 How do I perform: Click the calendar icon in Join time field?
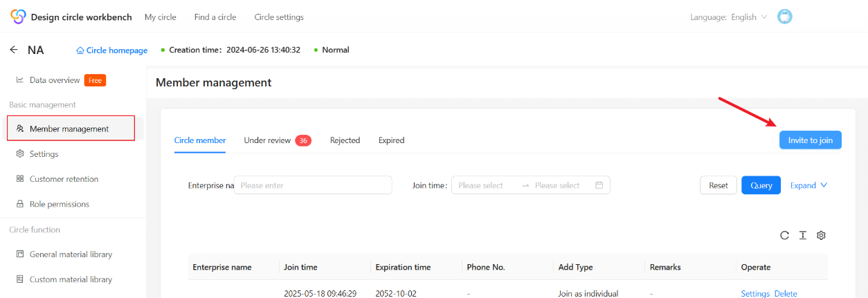click(x=599, y=185)
